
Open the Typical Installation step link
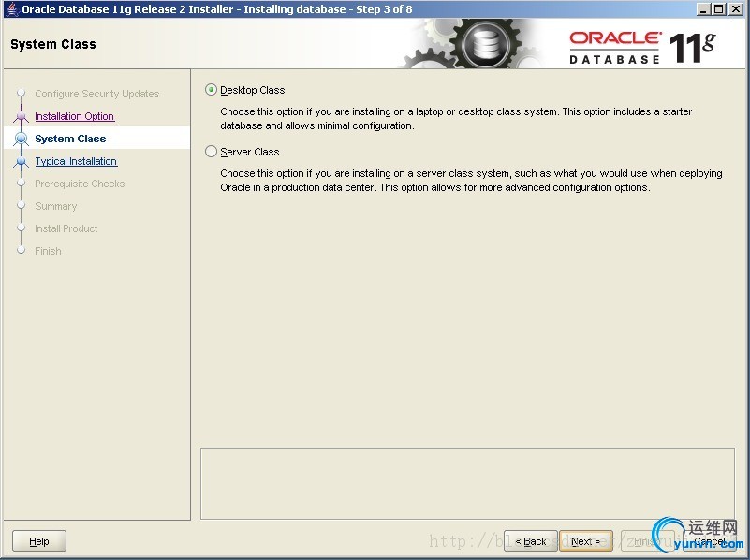point(76,161)
